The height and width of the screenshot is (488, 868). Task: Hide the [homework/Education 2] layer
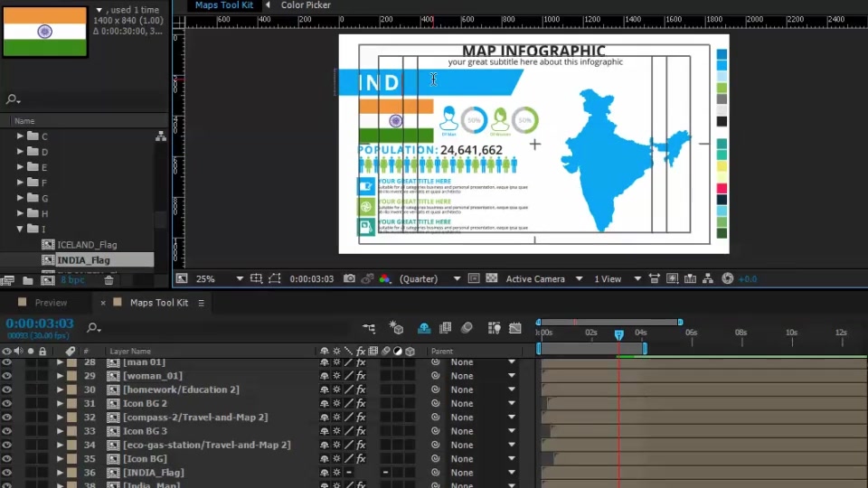[x=6, y=389]
